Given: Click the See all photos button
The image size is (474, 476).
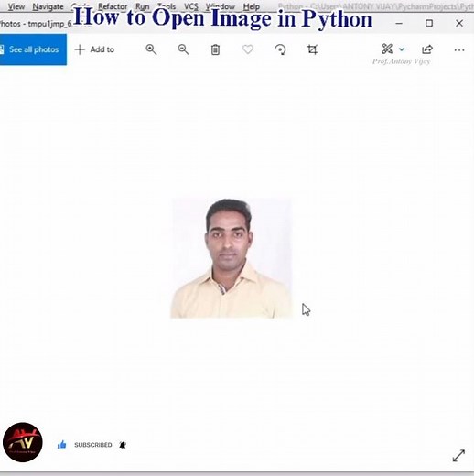Looking at the screenshot, I should 33,49.
